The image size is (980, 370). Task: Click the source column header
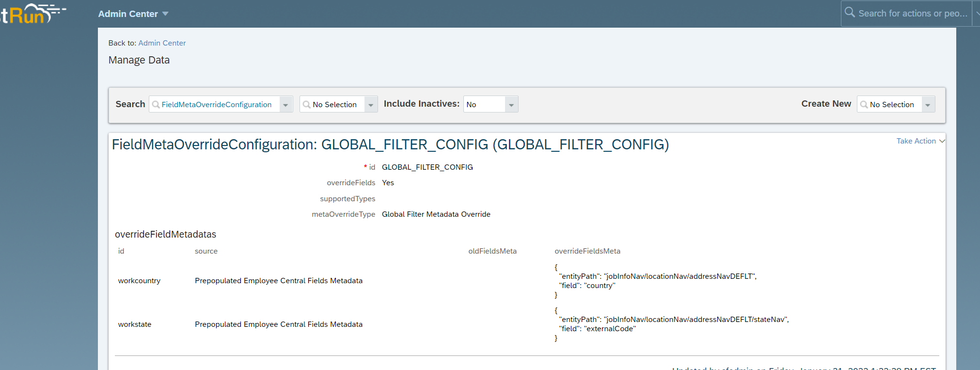pos(206,251)
